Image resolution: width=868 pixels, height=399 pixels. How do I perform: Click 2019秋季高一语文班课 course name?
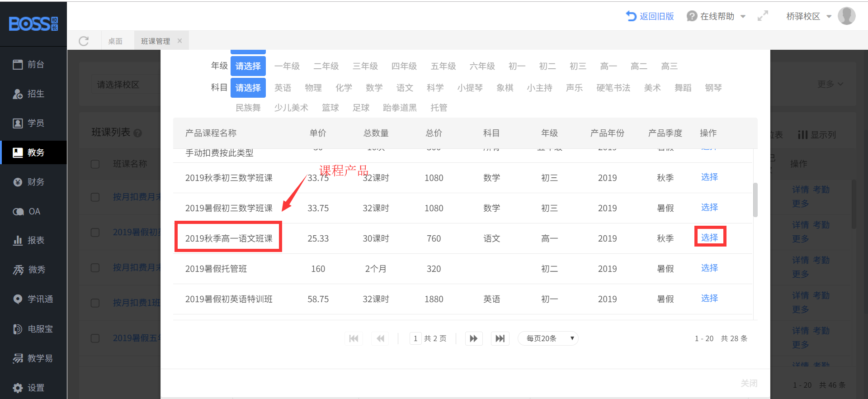point(229,238)
